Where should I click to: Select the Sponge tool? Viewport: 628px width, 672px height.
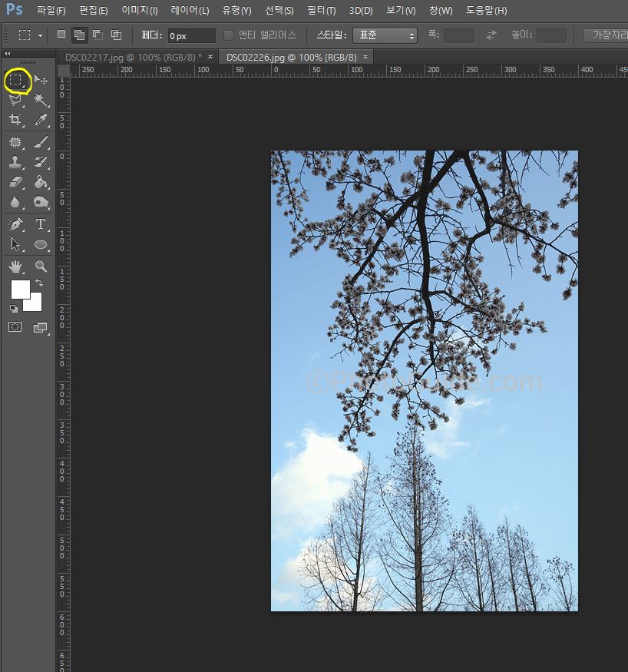(41, 202)
